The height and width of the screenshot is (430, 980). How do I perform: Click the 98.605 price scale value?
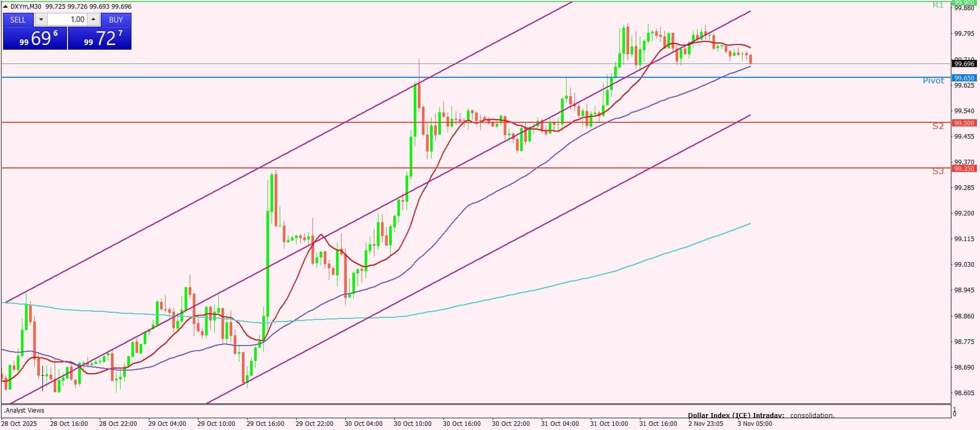964,393
